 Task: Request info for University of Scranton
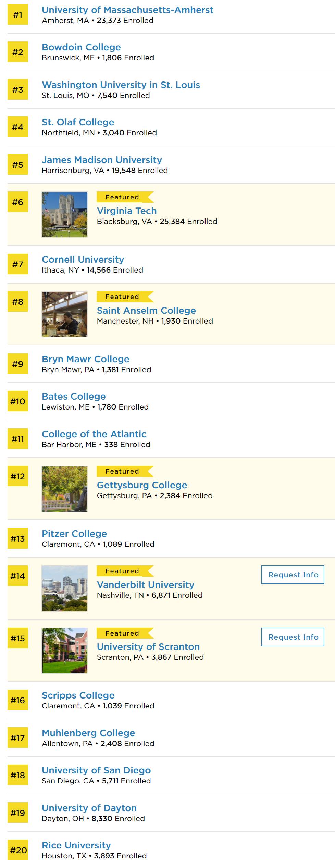click(293, 637)
